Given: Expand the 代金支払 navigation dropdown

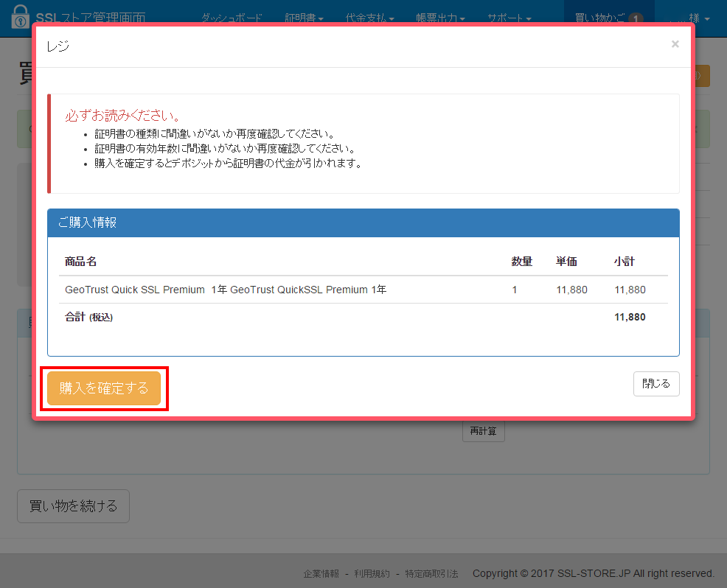Looking at the screenshot, I should 370,18.
